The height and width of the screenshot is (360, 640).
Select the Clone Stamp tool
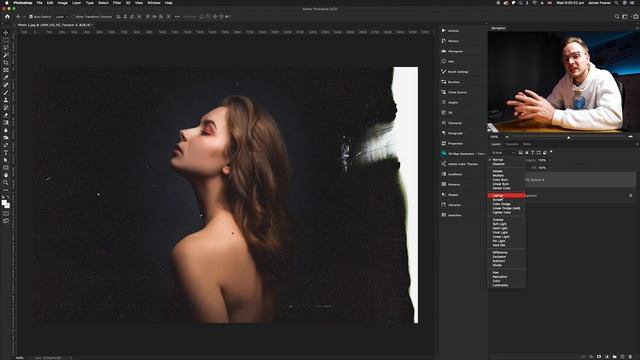tap(6, 100)
